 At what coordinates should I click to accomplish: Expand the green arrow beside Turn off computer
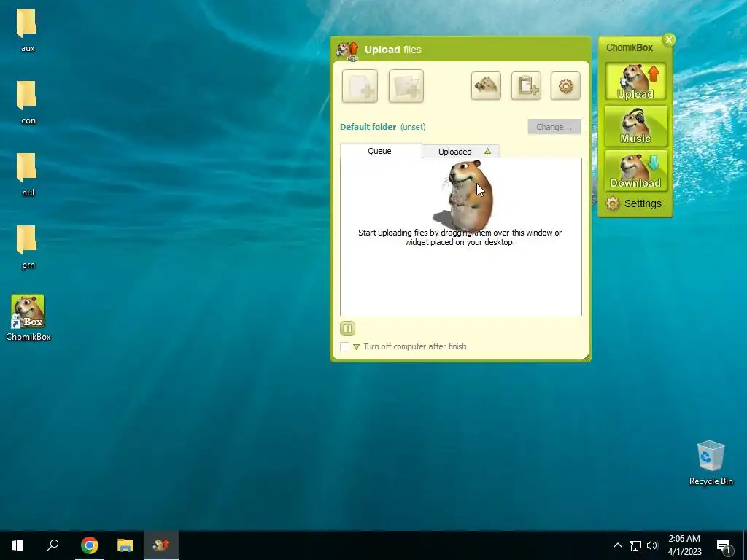coord(356,347)
